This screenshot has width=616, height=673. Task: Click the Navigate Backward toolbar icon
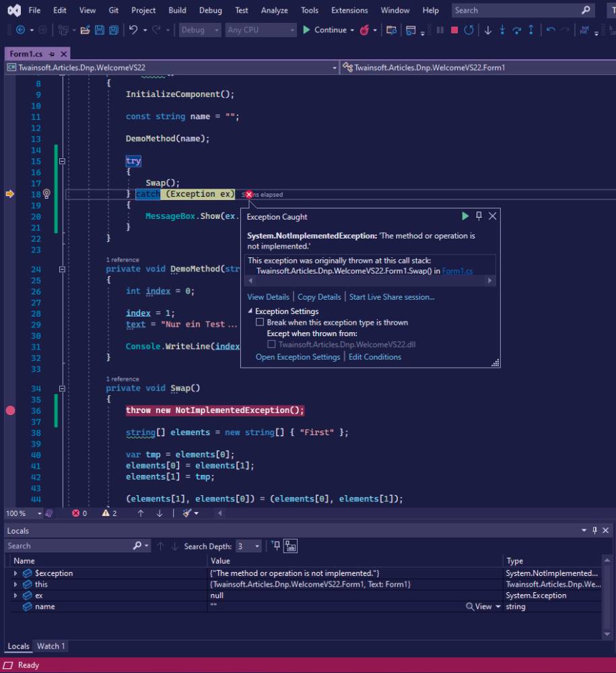tap(20, 30)
